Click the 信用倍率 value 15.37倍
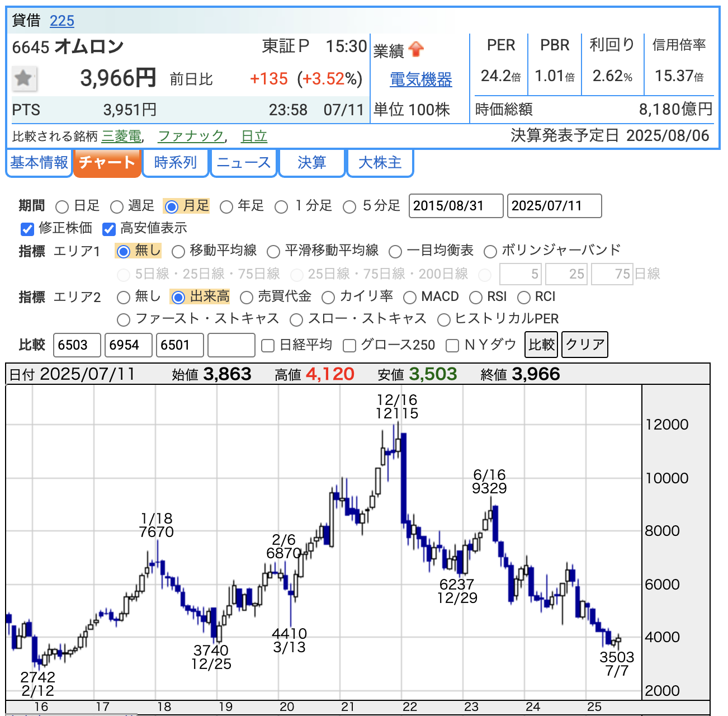The height and width of the screenshot is (716, 728). point(679,76)
